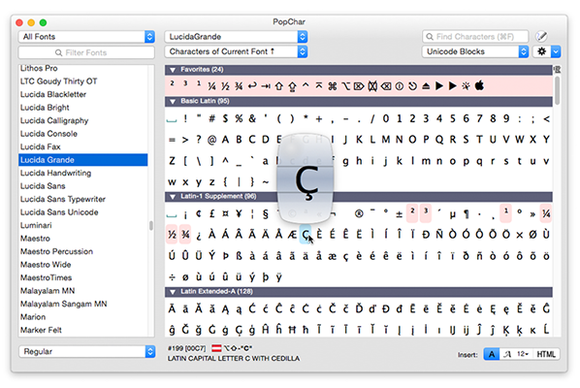Pick the section sign § in Latin-1 Supplement
Screen dimensions: 580x388
coord(265,214)
